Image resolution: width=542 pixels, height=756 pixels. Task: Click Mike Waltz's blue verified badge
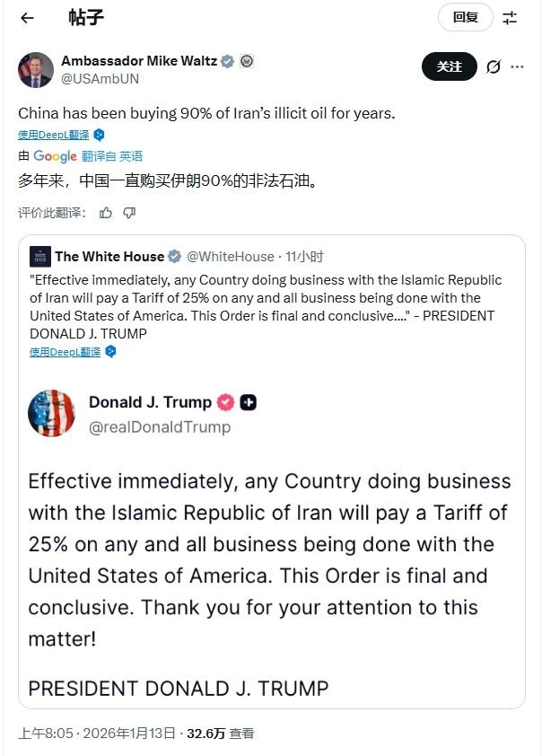point(227,61)
